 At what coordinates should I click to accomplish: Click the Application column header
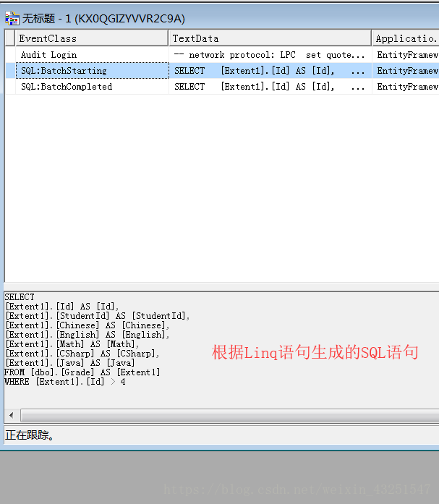coord(406,38)
